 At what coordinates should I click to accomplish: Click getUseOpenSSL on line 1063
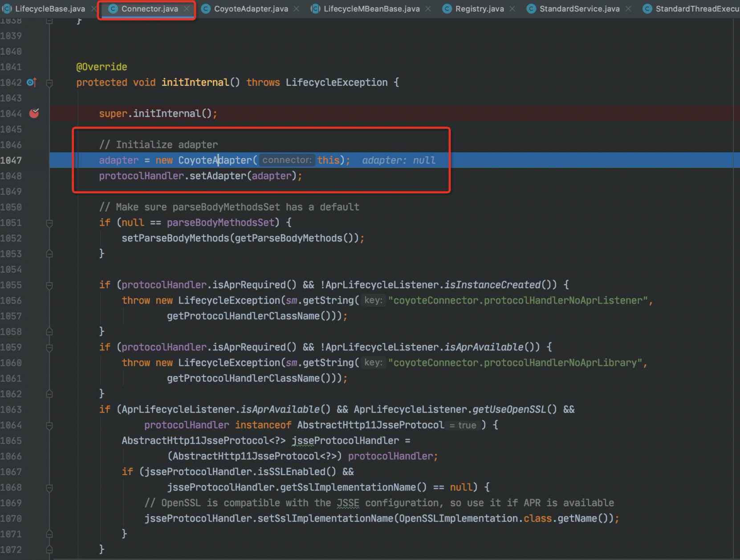pos(509,410)
